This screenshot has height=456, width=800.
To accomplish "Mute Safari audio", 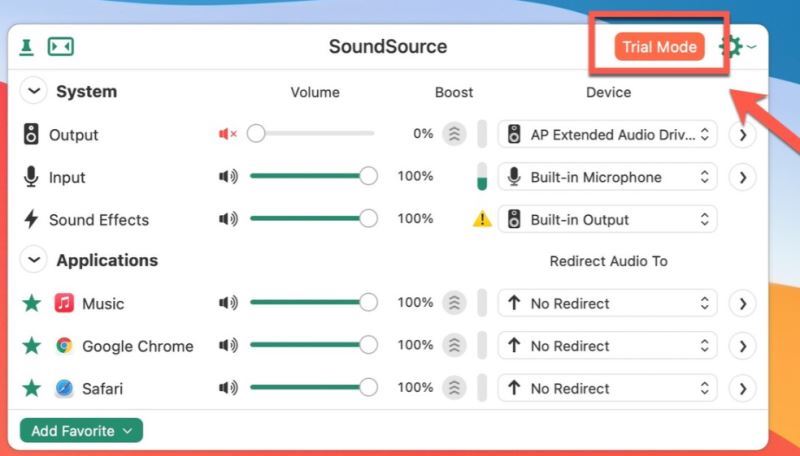I will pos(228,388).
